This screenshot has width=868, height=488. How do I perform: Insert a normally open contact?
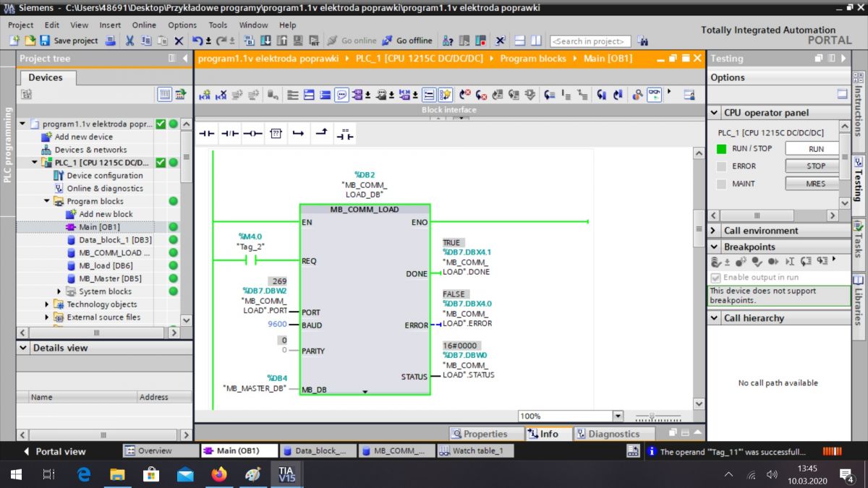pos(207,134)
